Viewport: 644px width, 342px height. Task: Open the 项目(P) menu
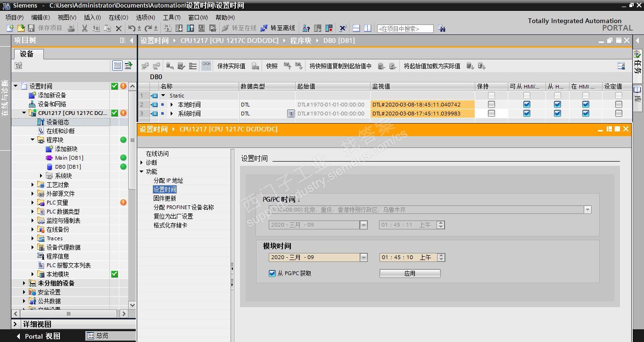point(15,17)
